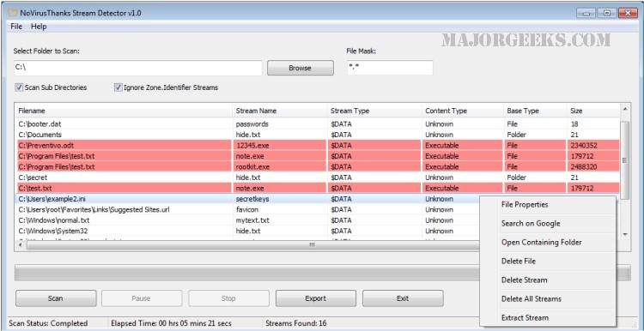Screen dimensions: 644x331
Task: Select the C:\Users\example2.ini row
Action: click(247, 199)
